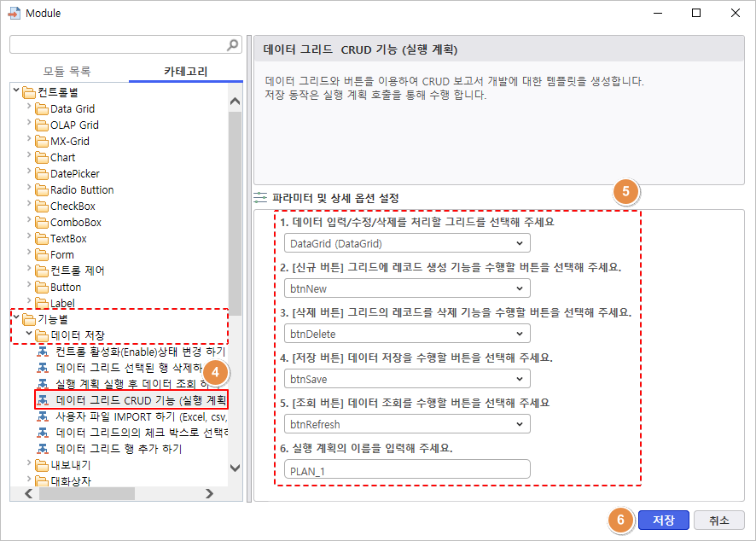756x541 pixels.
Task: Click module icon for 데이터 그리드 CRUD 기능
Action: [x=43, y=400]
